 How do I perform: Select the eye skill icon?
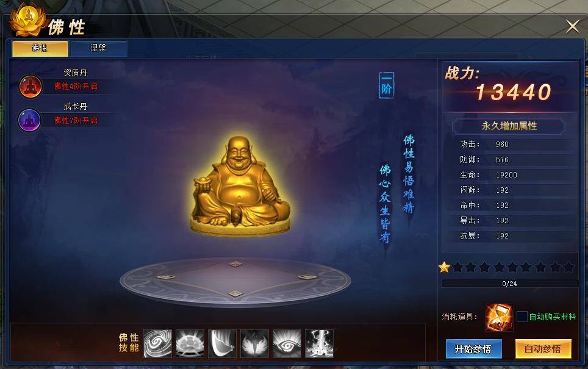click(x=287, y=343)
